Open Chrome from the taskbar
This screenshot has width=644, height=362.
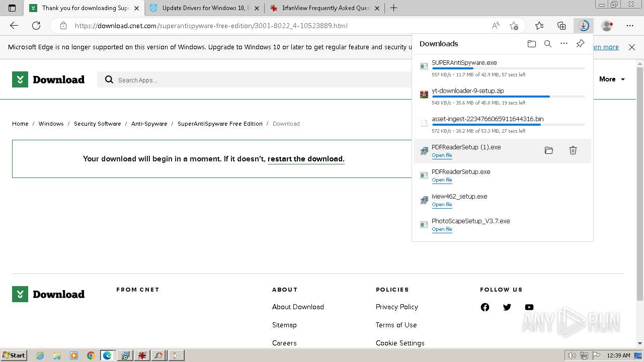point(91,355)
